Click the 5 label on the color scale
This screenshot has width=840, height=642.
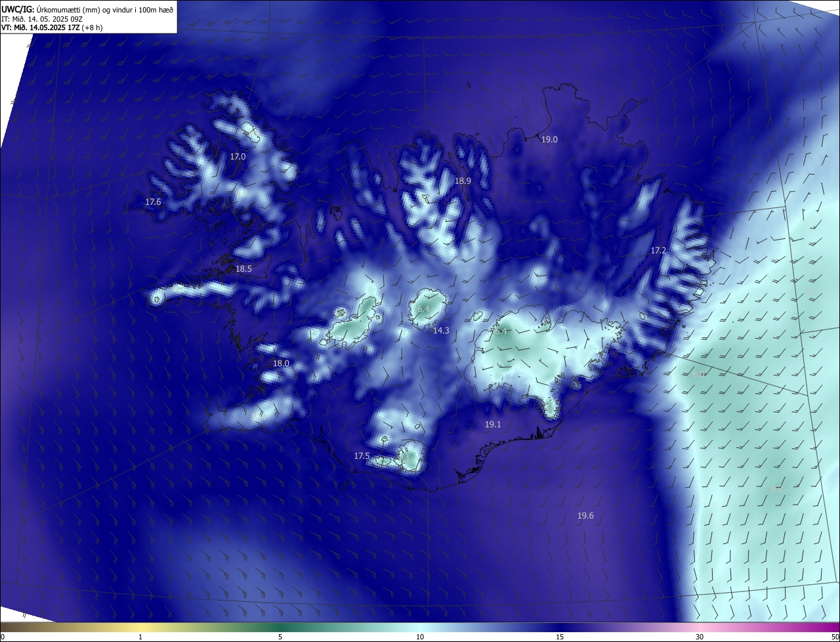point(280,637)
